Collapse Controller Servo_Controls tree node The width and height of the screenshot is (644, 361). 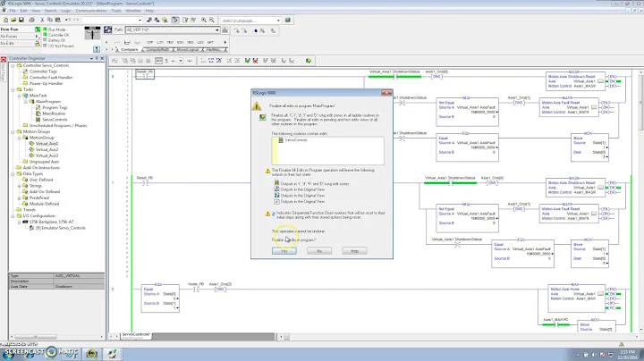pos(13,65)
